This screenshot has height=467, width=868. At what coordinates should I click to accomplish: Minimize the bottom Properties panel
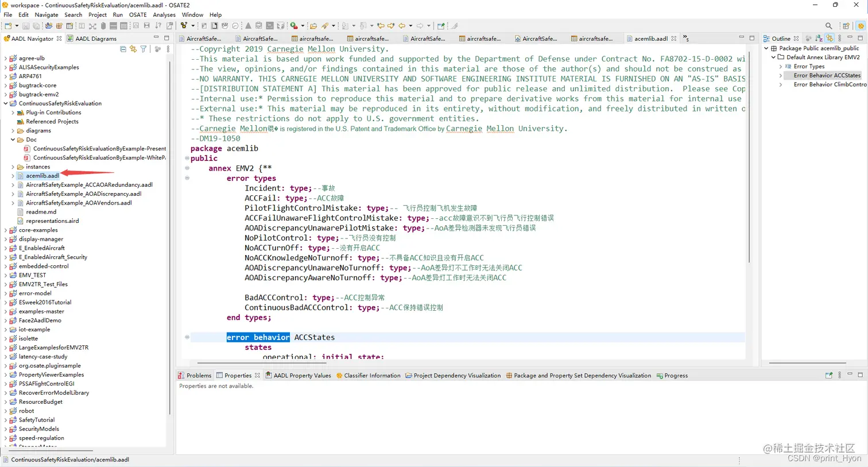(850, 375)
